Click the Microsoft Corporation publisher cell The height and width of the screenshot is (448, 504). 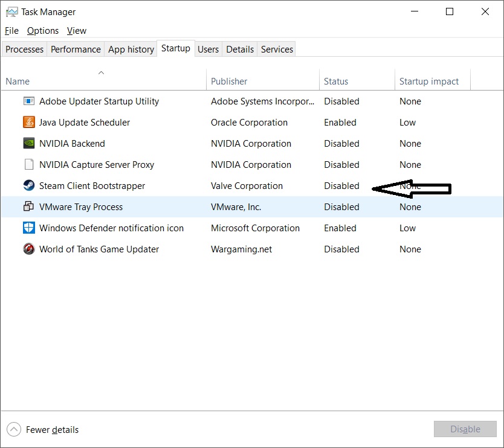pyautogui.click(x=255, y=228)
